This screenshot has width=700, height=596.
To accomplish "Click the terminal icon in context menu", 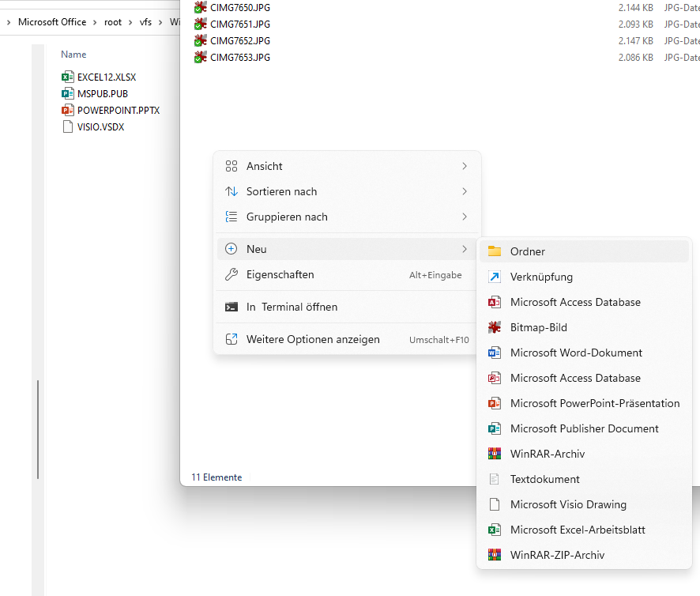I will click(x=231, y=307).
